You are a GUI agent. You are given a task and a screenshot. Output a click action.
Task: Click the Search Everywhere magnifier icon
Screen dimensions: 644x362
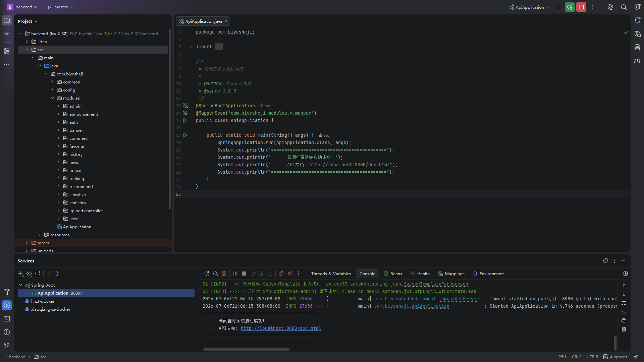coord(624,7)
